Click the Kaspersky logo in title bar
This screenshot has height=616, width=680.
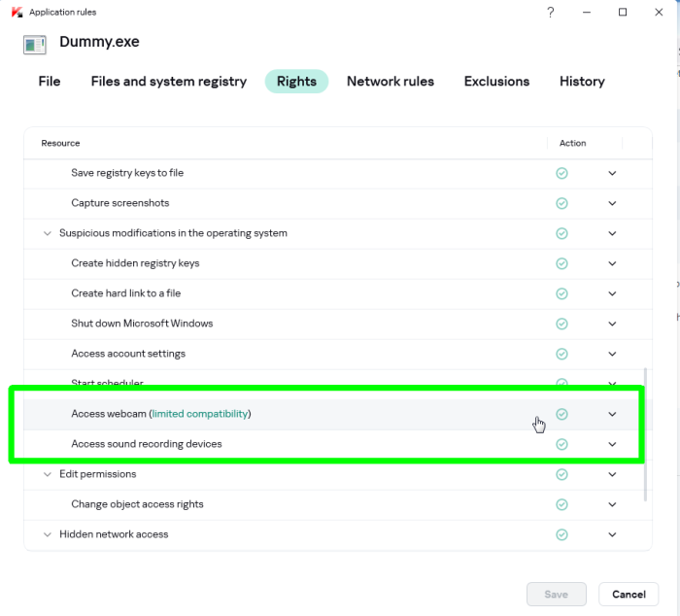[x=17, y=12]
